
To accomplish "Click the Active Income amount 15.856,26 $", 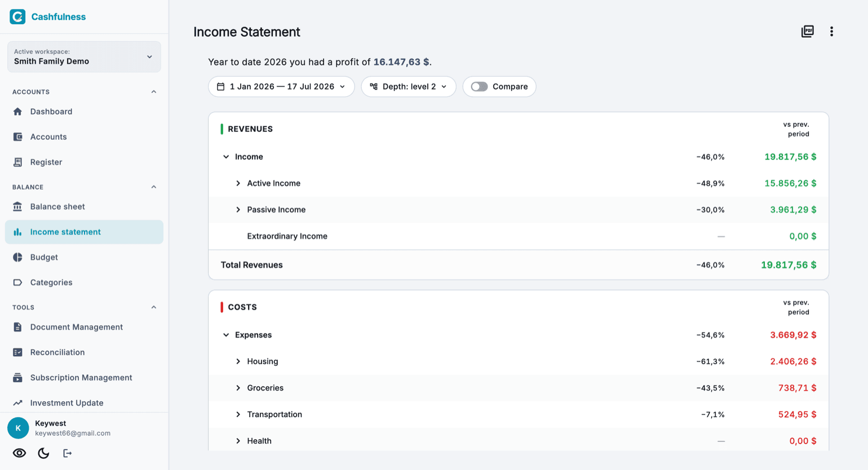I will [x=790, y=184].
